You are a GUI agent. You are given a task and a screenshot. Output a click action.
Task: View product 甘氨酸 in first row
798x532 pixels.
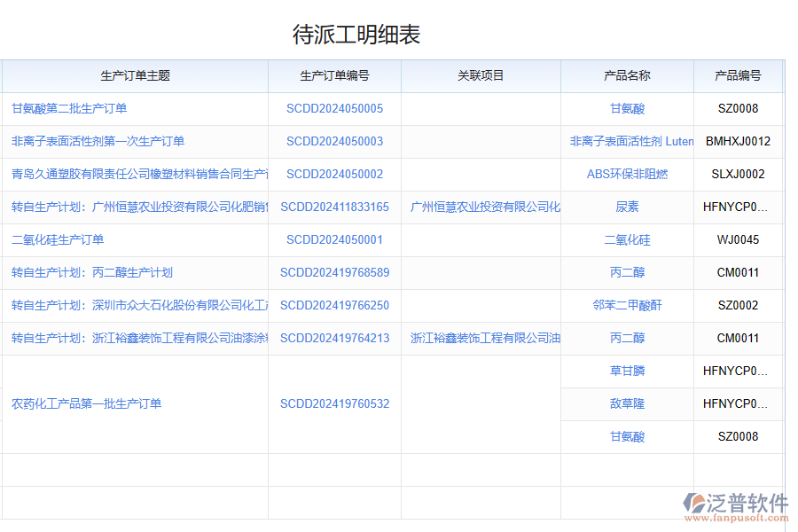(x=627, y=108)
